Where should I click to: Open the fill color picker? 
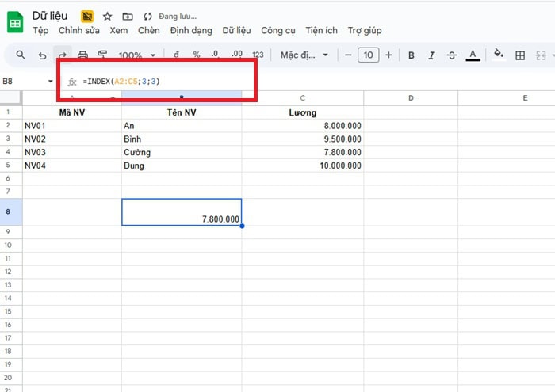499,55
